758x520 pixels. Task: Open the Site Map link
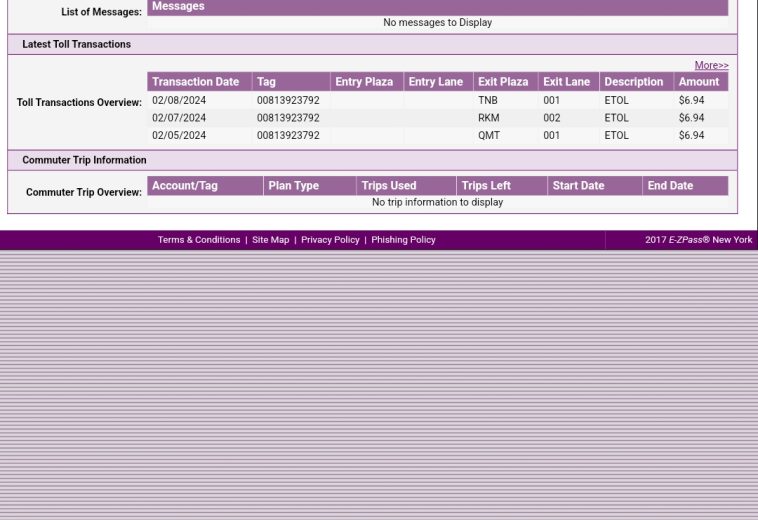[x=270, y=240]
